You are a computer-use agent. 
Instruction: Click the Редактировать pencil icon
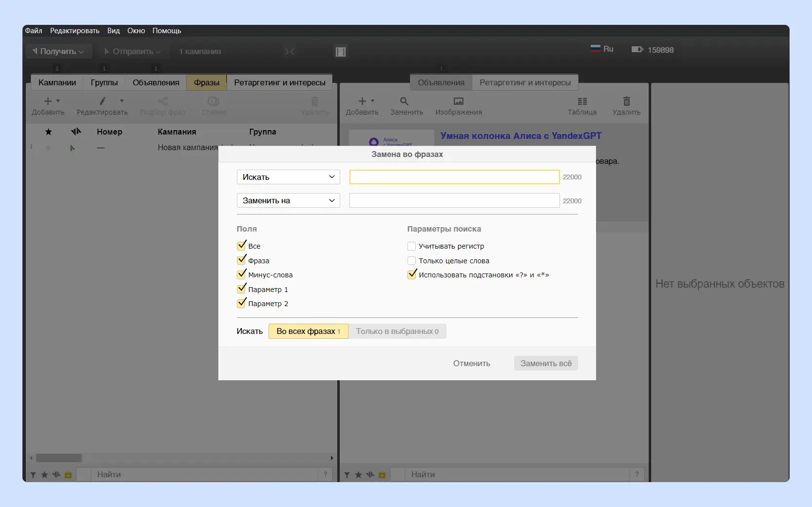pos(102,101)
